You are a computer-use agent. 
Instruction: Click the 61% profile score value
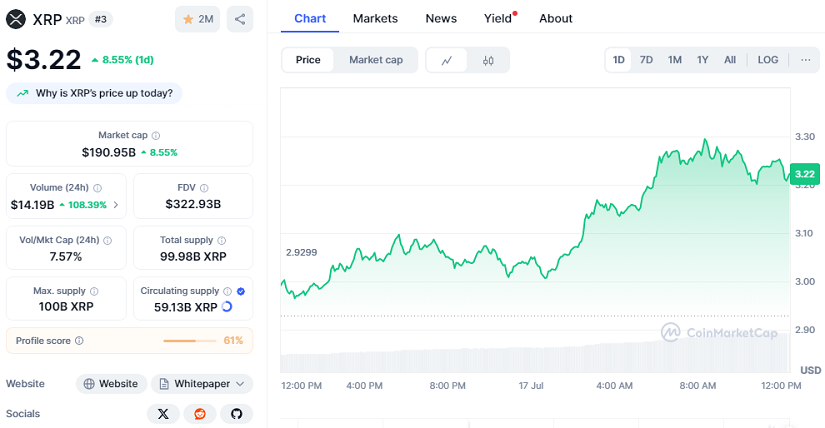[x=233, y=341]
